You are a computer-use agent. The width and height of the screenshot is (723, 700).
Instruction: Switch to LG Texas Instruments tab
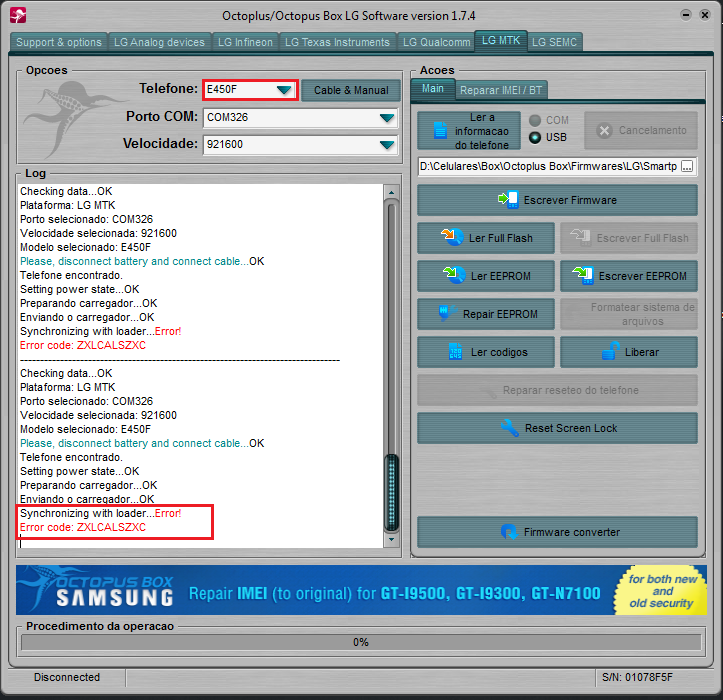pyautogui.click(x=337, y=42)
